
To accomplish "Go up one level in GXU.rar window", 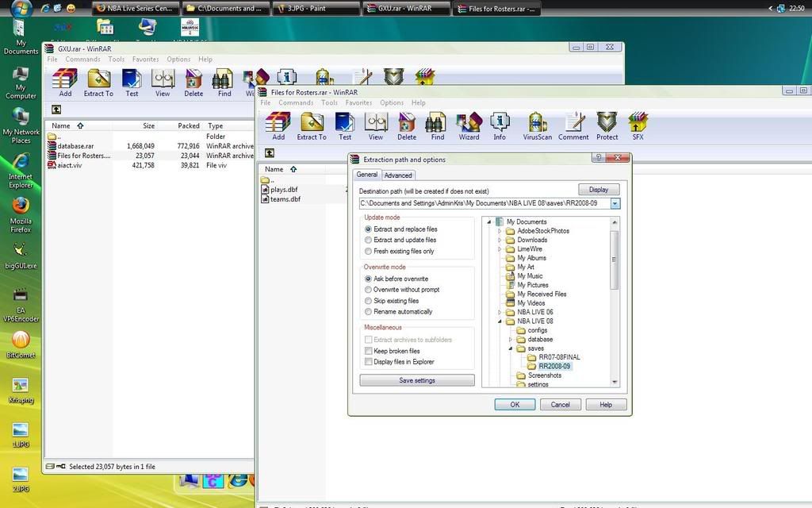I will coord(56,110).
